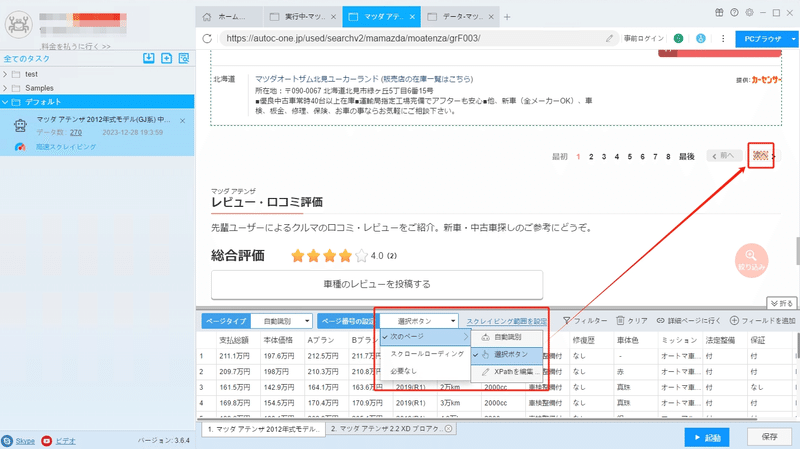
Task: Click the robot icon of the マツダ アテンザ task
Action: (x=20, y=126)
